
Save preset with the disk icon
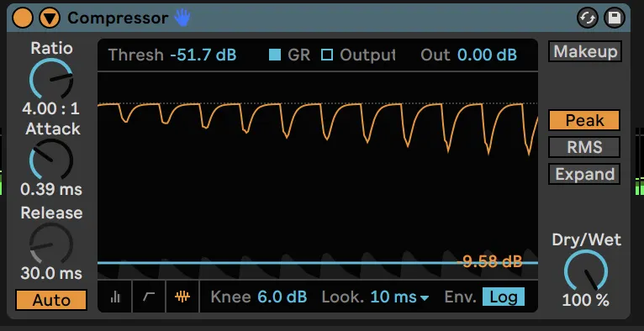[x=615, y=18]
